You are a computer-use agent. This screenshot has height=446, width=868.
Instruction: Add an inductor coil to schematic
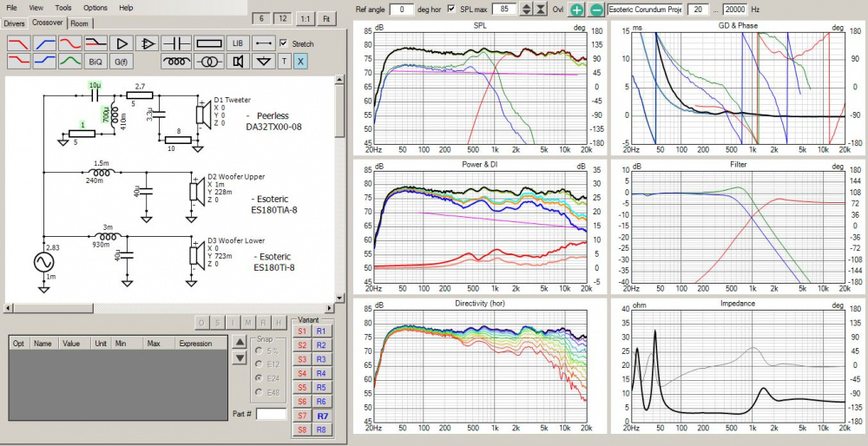[x=177, y=62]
